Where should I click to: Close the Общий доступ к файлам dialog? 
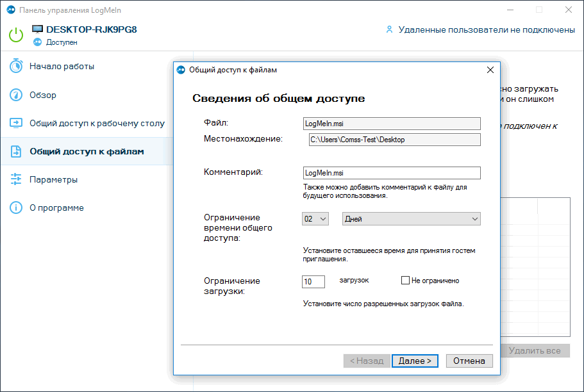490,70
